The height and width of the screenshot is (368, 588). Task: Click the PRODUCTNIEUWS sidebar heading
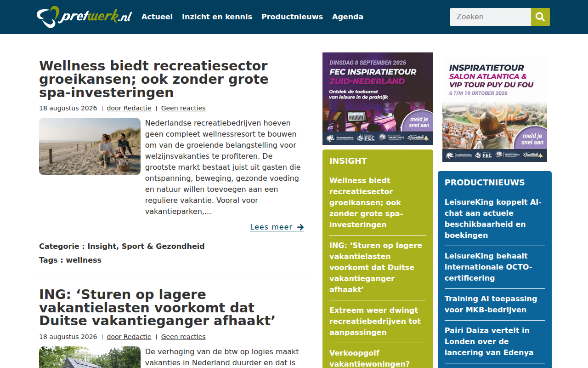(x=485, y=183)
